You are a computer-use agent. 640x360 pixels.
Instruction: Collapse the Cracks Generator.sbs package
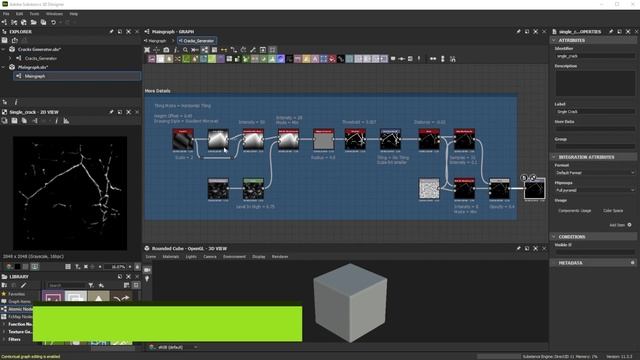click(4, 49)
